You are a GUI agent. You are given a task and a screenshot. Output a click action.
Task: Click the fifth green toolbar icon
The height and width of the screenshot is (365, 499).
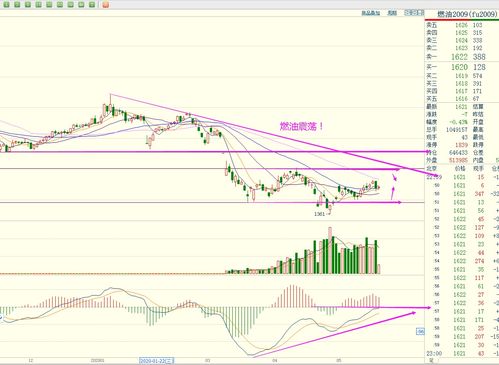[x=49, y=5]
